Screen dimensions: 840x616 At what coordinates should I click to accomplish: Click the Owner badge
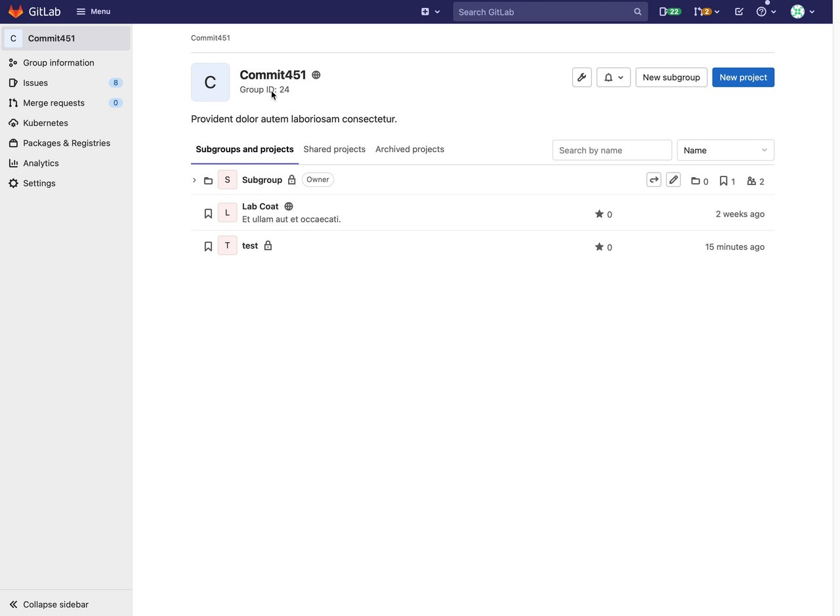point(318,180)
